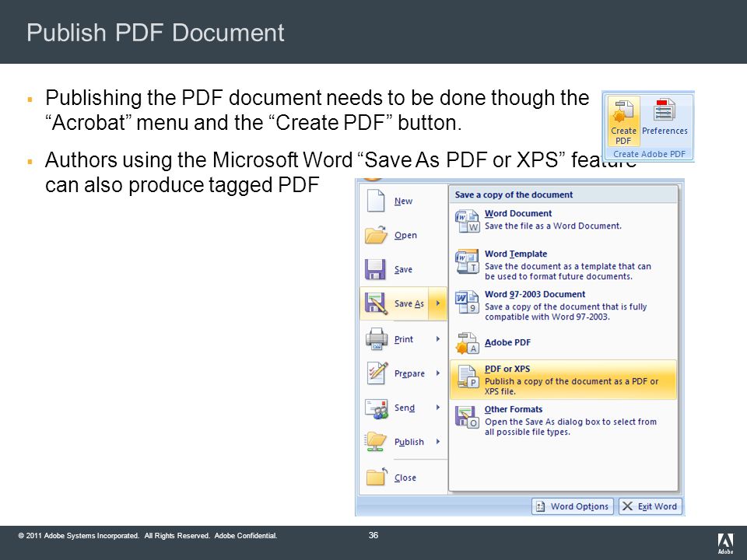Select Publish in the Office menu
This screenshot has width=747, height=560.
403,442
